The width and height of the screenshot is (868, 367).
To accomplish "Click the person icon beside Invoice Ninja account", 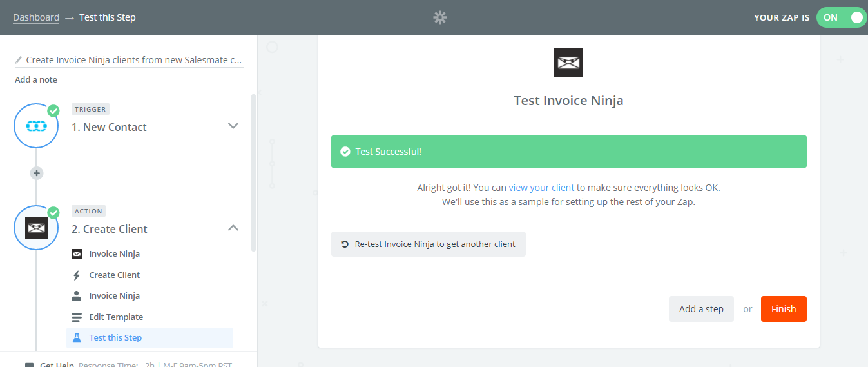I will pyautogui.click(x=77, y=296).
